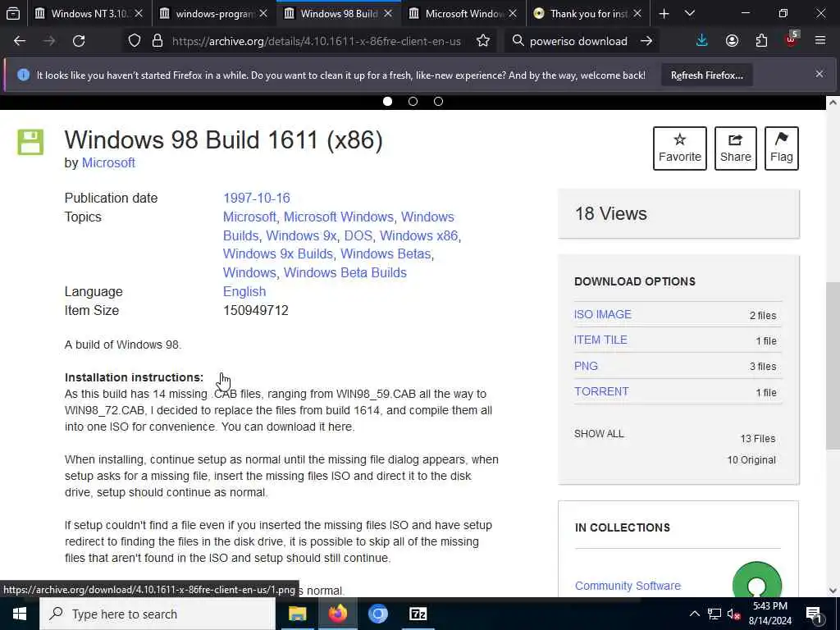
Task: Launch 7-Zip from taskbar
Action: tap(418, 614)
